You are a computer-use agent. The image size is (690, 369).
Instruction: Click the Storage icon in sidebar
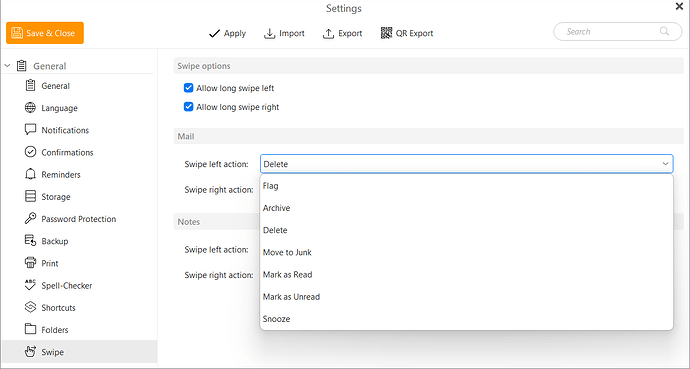click(x=30, y=196)
